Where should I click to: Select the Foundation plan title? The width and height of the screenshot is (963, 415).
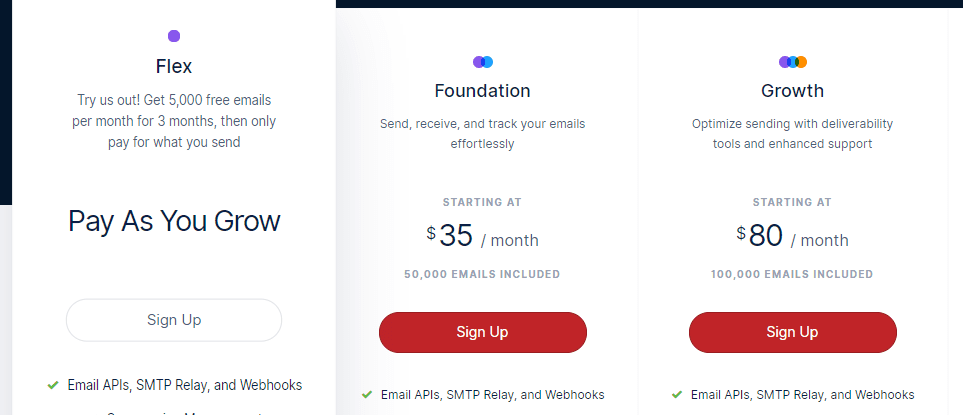tap(483, 91)
